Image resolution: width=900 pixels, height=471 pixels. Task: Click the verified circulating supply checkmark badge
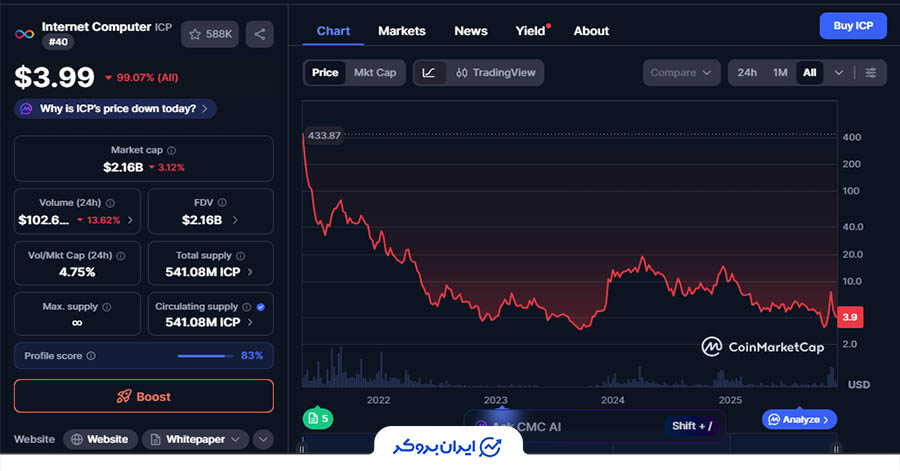coord(261,307)
